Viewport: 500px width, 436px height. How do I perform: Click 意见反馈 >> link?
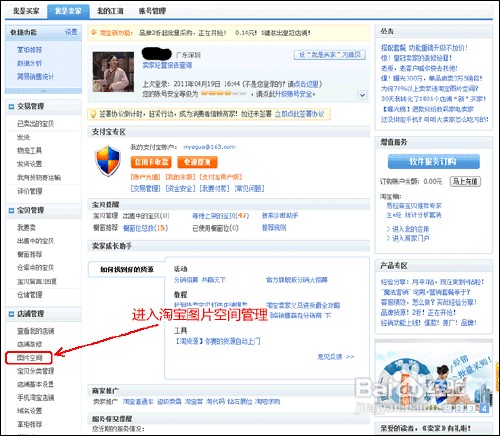click(x=336, y=357)
